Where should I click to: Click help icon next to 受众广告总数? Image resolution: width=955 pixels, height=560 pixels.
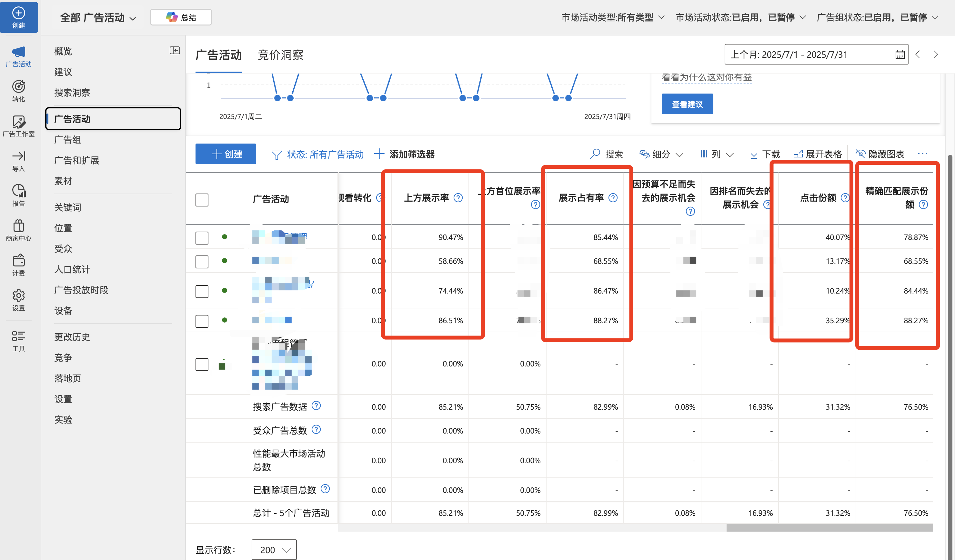click(316, 430)
